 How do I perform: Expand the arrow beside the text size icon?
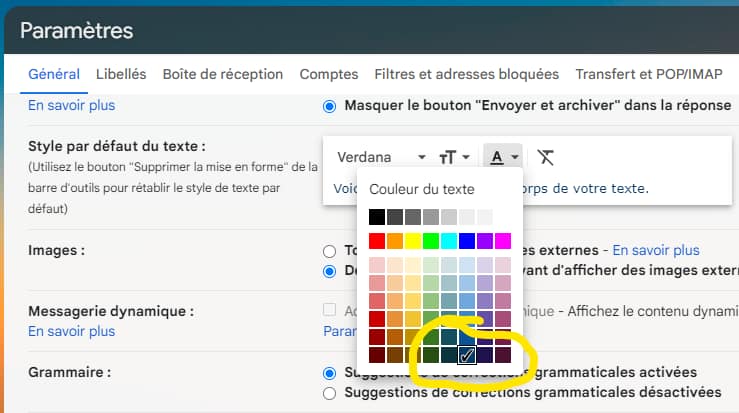point(466,158)
